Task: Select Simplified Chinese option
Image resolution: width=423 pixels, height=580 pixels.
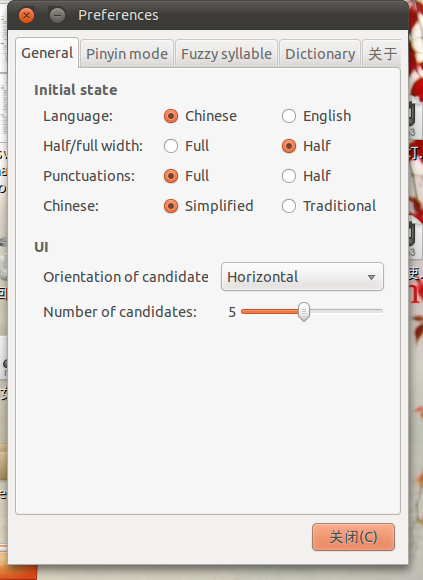Action: click(x=171, y=206)
